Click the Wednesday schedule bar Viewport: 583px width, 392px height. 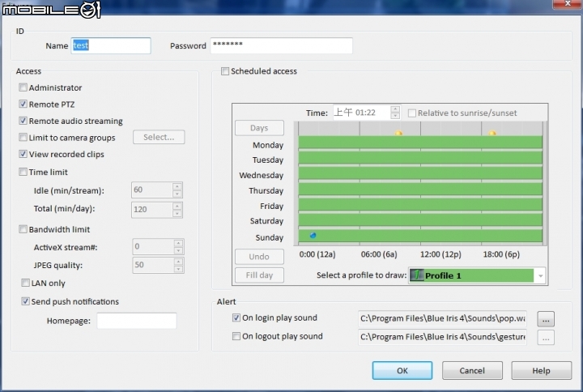tap(420, 173)
